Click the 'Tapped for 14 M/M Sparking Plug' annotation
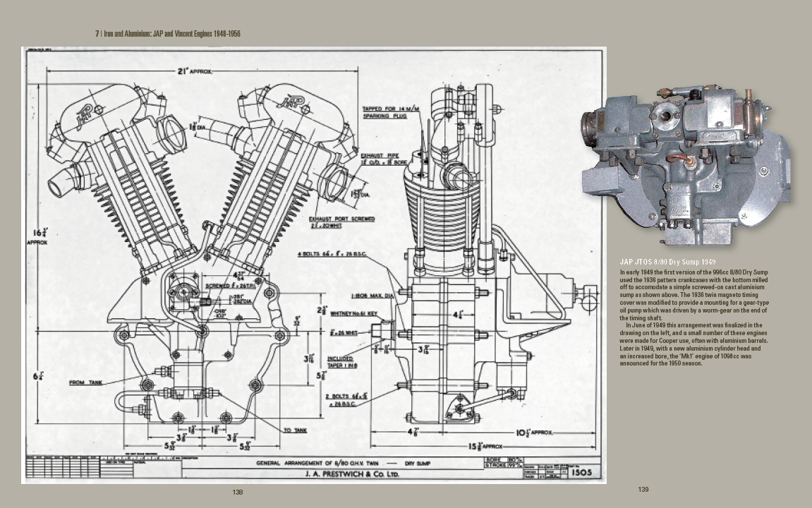Viewport: 812px width, 508px height. pyautogui.click(x=388, y=112)
